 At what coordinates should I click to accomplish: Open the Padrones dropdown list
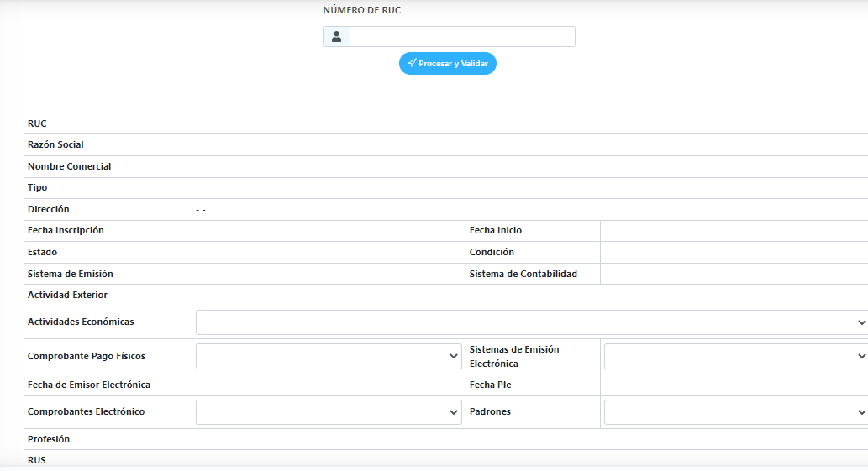point(736,412)
